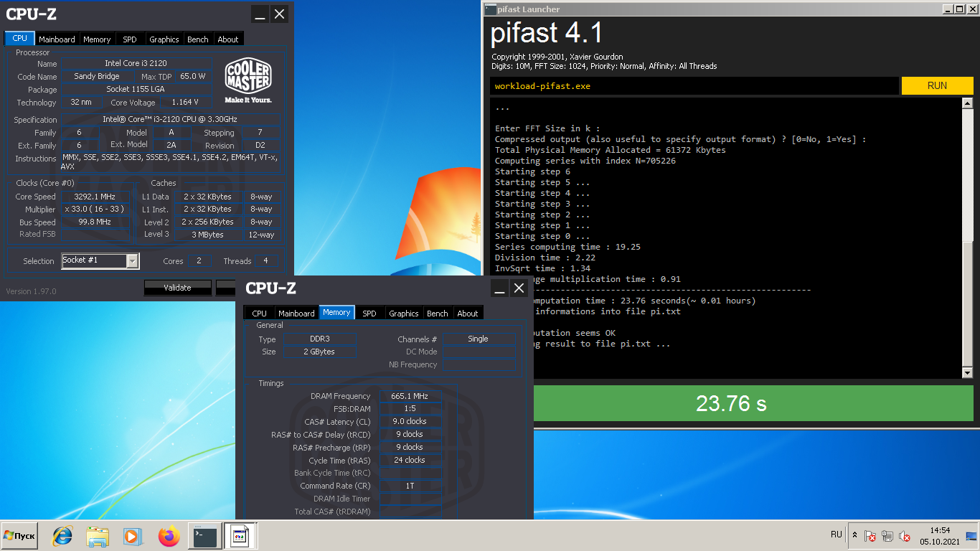The height and width of the screenshot is (551, 980).
Task: Switch to Mainboard tab in lower CPU-Z window
Action: pos(296,314)
